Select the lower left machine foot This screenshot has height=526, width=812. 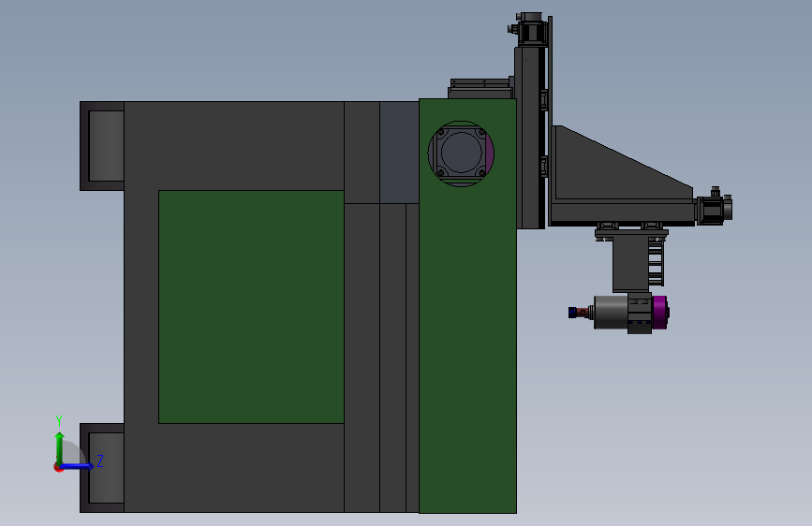pyautogui.click(x=102, y=468)
